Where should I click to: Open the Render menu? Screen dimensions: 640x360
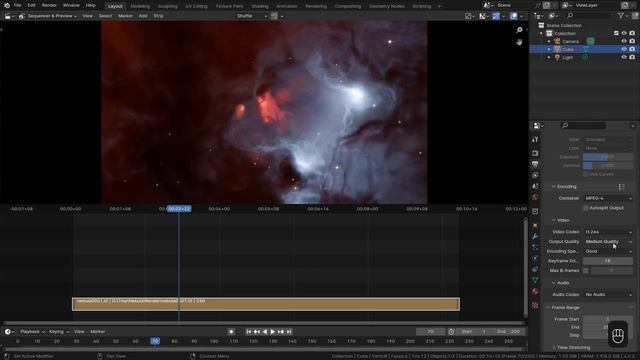click(49, 5)
